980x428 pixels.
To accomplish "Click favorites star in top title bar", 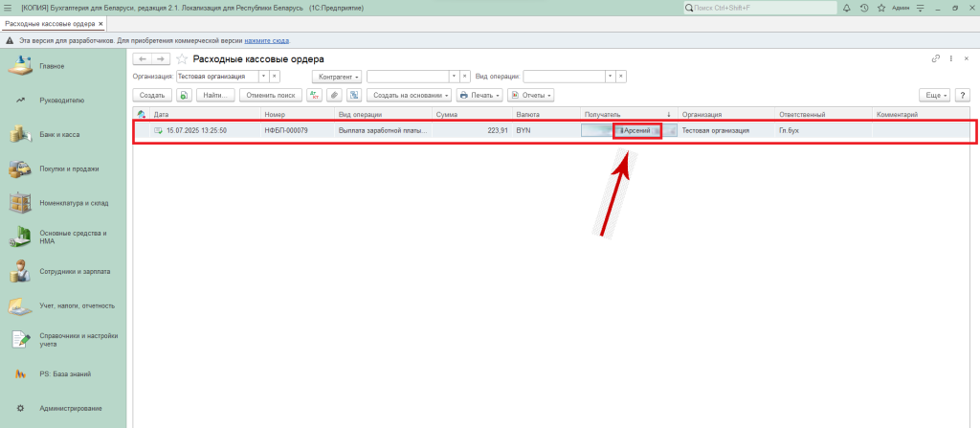I will (881, 8).
